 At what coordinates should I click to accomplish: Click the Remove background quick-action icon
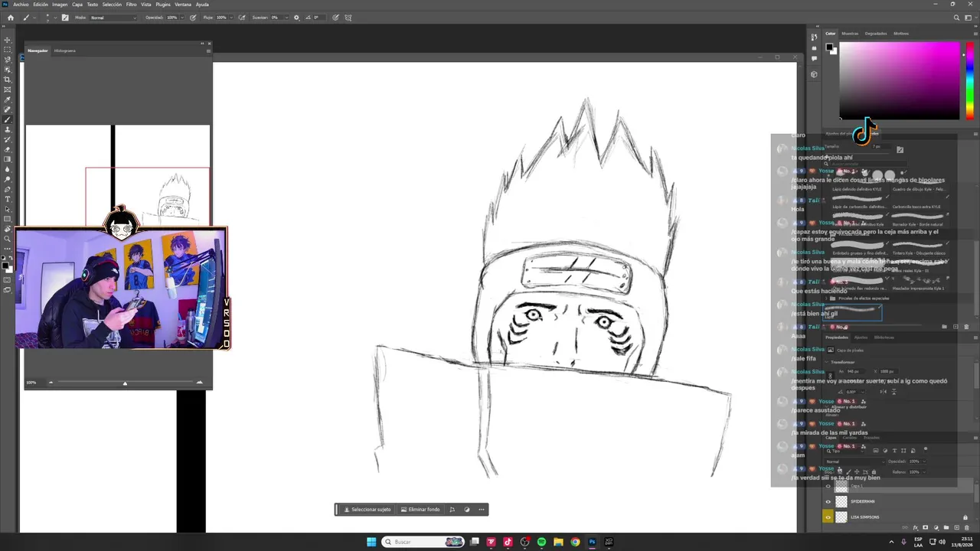pos(403,510)
